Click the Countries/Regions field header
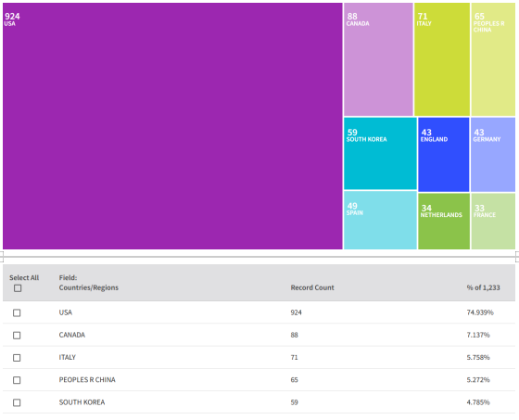 89,287
